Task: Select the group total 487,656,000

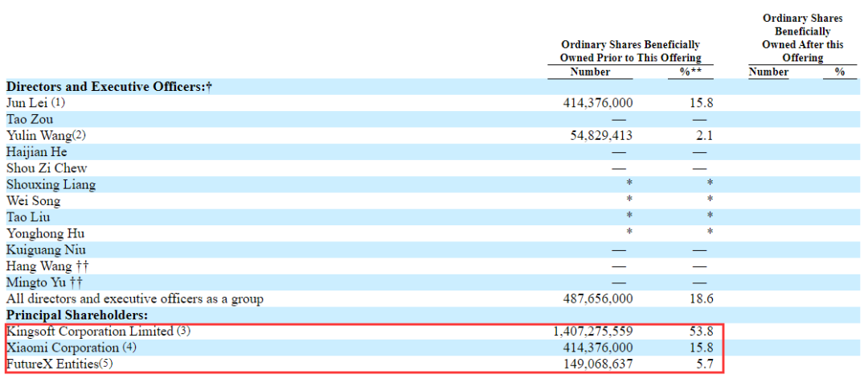Action: tap(598, 299)
